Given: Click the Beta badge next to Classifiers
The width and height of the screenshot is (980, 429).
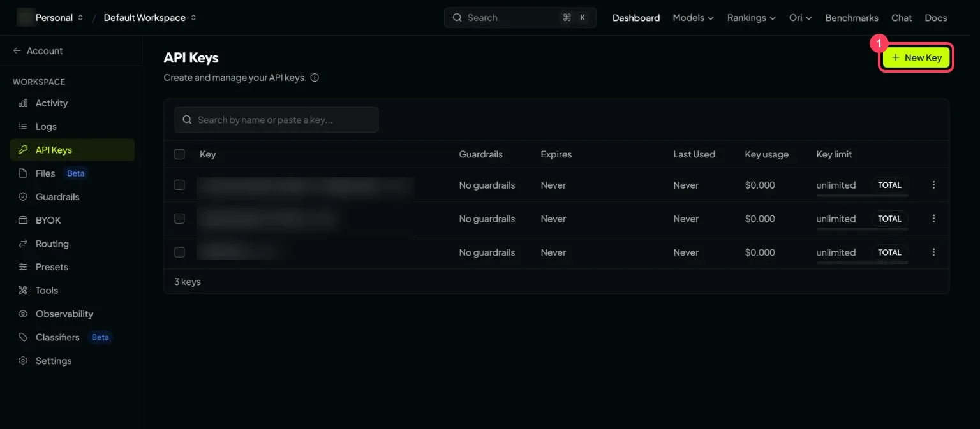Looking at the screenshot, I should [100, 337].
